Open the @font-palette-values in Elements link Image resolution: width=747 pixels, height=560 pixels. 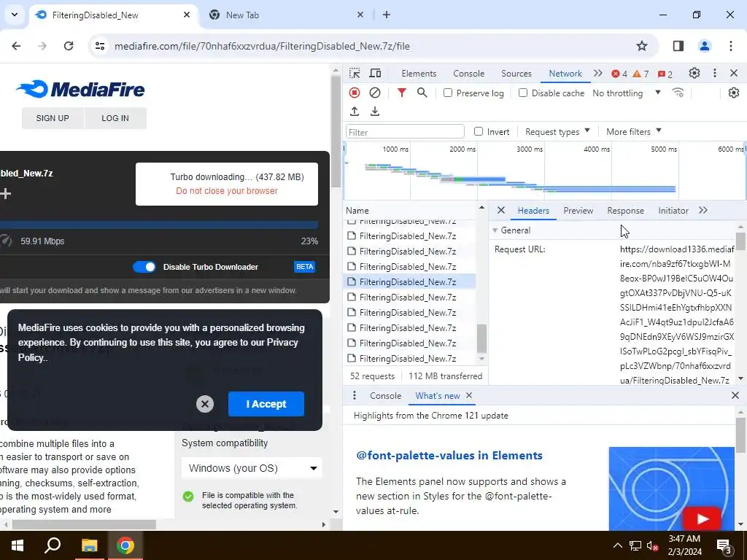pyautogui.click(x=449, y=455)
